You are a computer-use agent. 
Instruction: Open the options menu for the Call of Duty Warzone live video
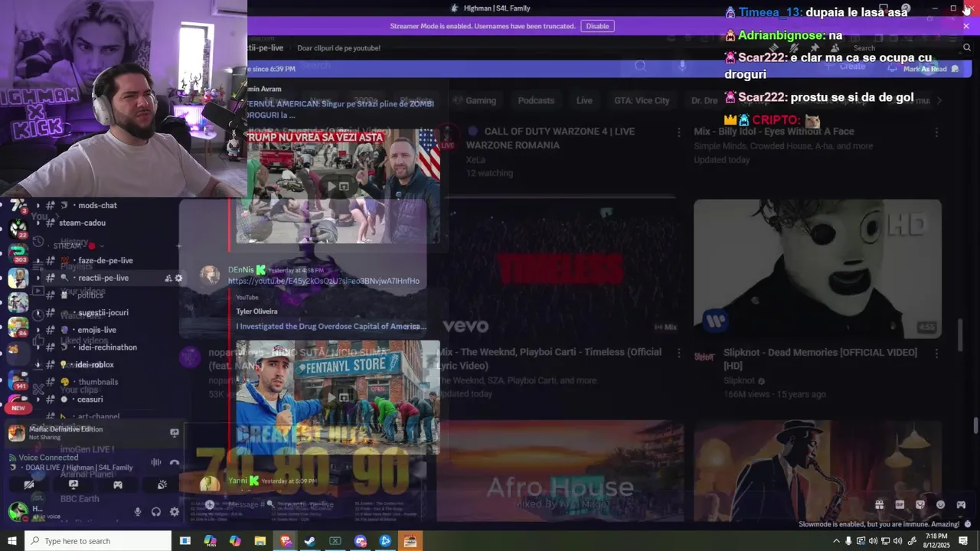tap(678, 132)
